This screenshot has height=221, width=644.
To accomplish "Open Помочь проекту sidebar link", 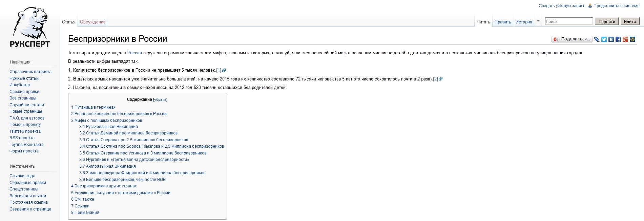I will pyautogui.click(x=25, y=125).
